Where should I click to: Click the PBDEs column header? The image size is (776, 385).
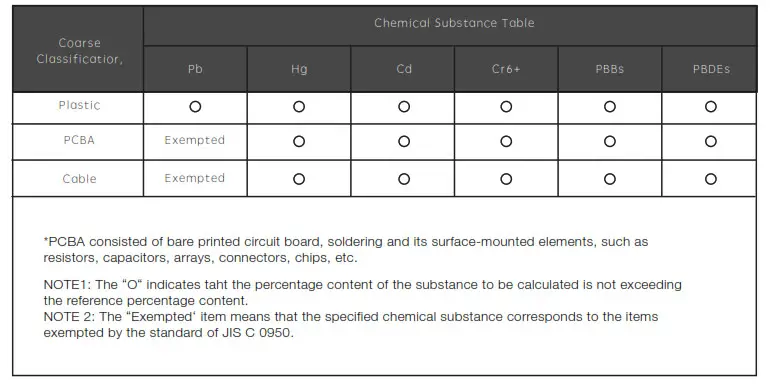pos(711,69)
